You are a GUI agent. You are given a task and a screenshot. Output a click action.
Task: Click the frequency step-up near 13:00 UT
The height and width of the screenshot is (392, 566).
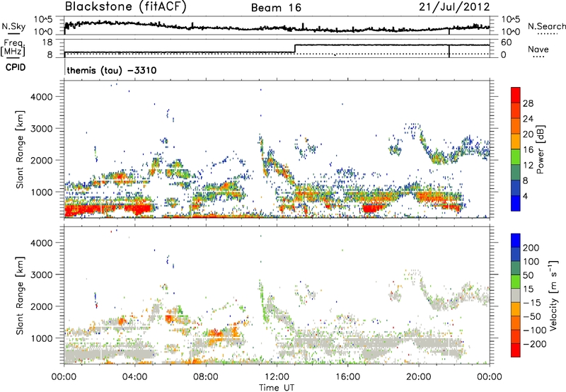point(295,49)
